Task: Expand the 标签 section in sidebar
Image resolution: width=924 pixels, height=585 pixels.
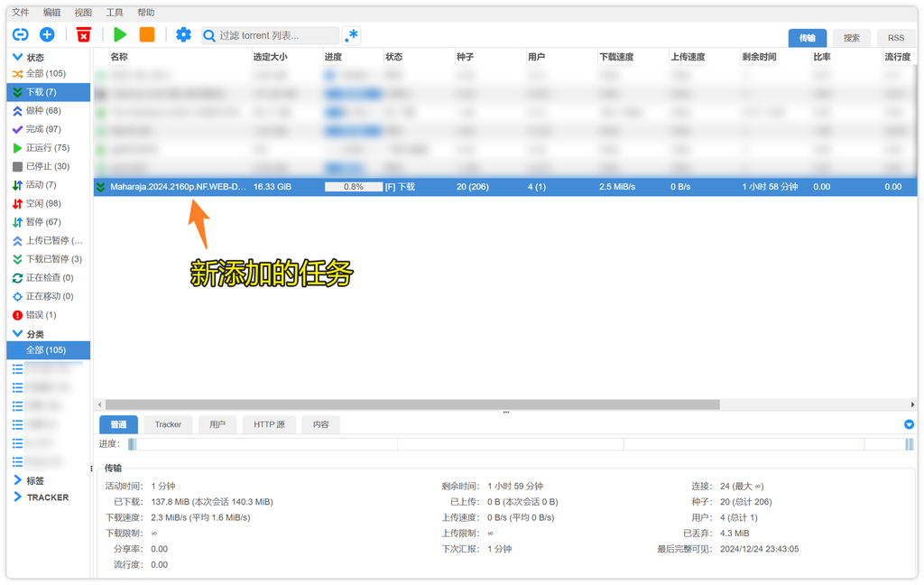Action: (17, 480)
